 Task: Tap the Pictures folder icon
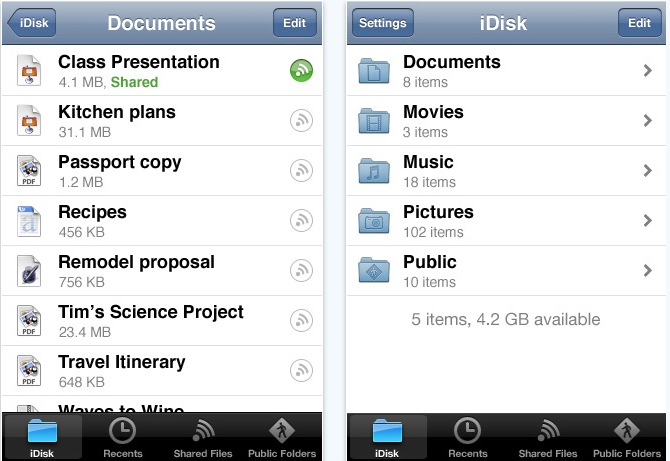375,221
